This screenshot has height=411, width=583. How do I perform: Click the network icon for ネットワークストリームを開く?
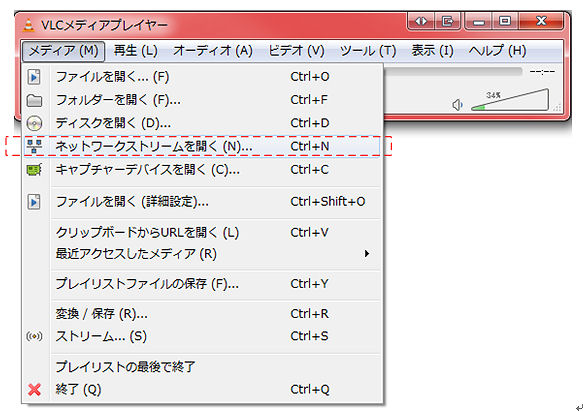click(34, 146)
